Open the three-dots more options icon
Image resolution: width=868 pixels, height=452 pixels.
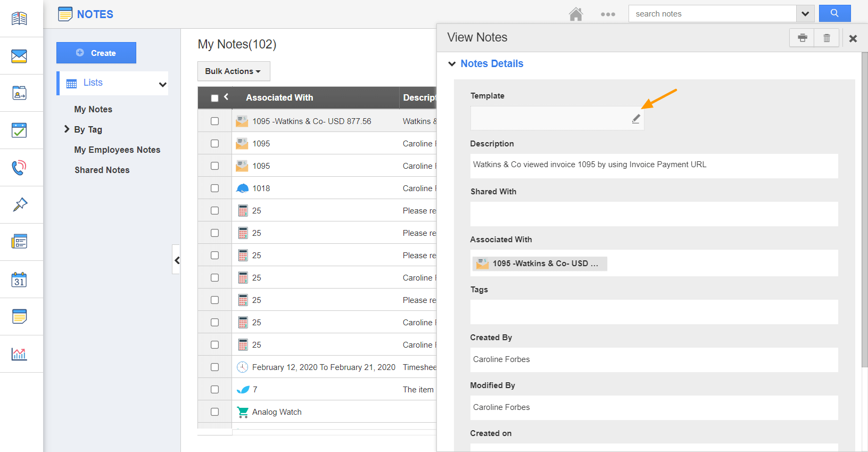(608, 14)
